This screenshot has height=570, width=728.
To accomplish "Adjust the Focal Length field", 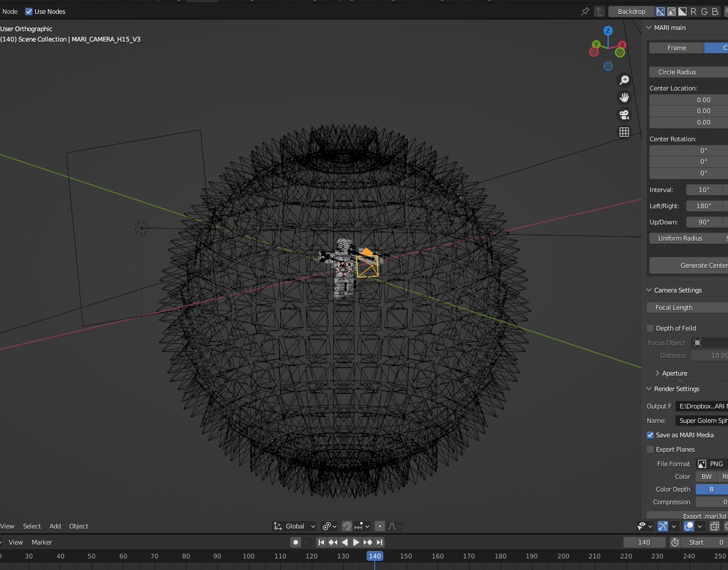I will pyautogui.click(x=687, y=308).
